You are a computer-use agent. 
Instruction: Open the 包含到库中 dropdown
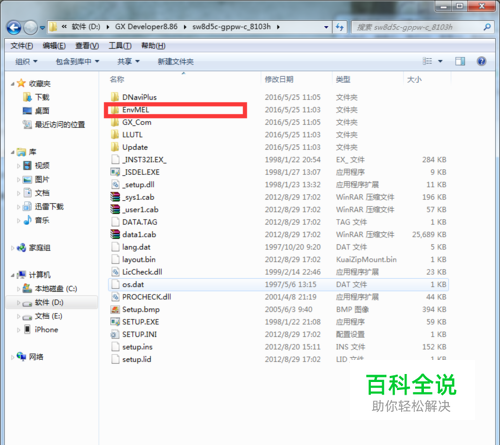point(77,61)
